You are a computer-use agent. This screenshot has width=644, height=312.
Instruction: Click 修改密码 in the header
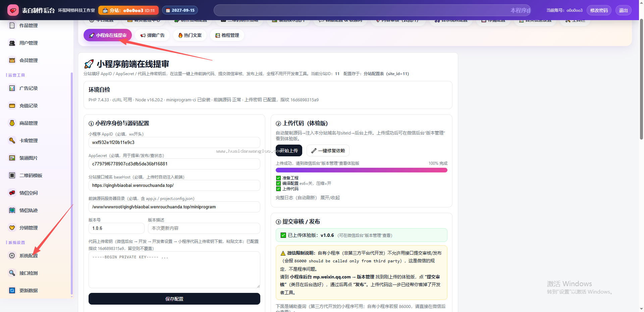tap(599, 10)
